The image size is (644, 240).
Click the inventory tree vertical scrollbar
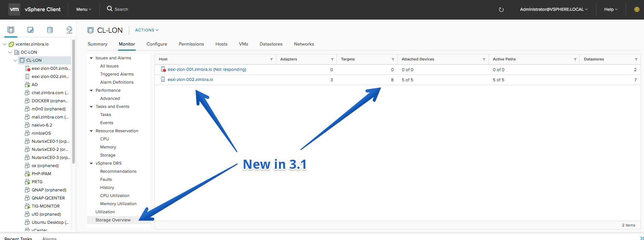click(73, 101)
